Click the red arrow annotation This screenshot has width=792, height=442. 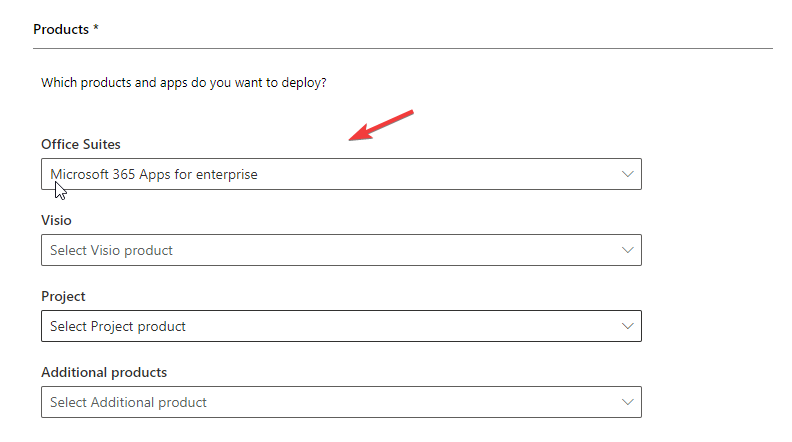tap(381, 127)
